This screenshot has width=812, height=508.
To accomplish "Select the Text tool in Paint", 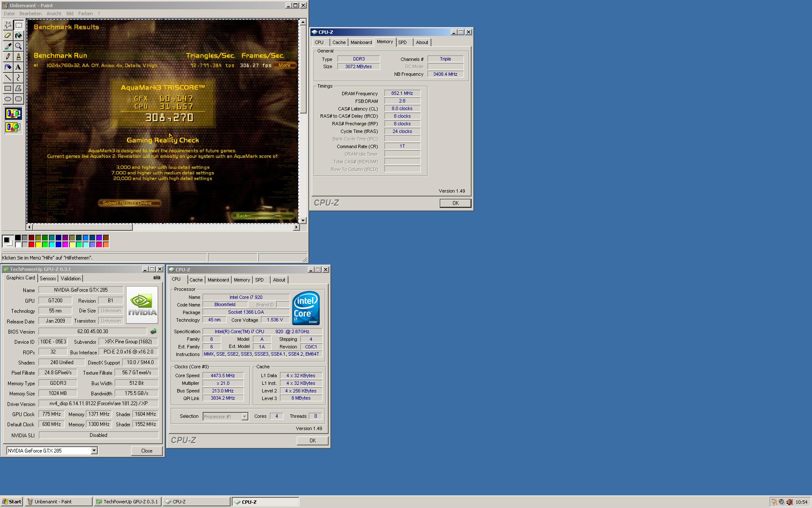I will click(18, 67).
